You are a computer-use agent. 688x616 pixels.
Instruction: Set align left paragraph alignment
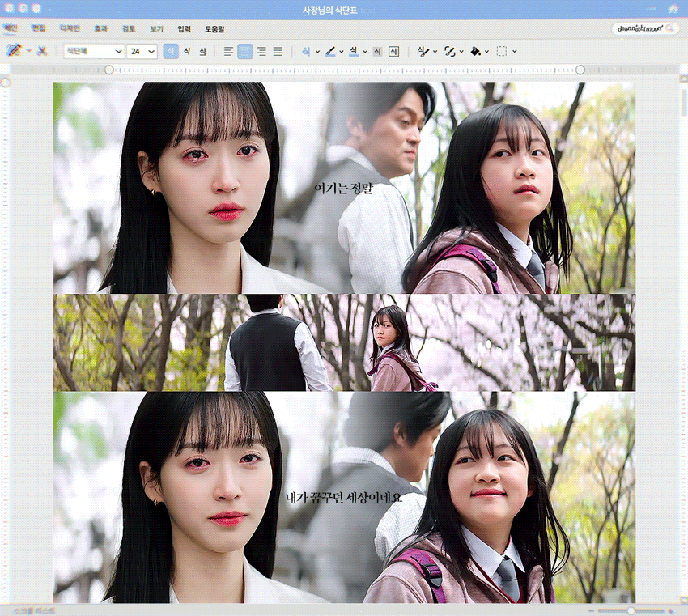click(228, 52)
